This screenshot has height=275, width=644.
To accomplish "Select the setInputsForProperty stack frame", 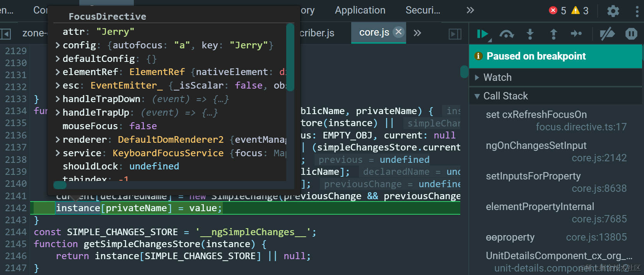I will pyautogui.click(x=533, y=176).
